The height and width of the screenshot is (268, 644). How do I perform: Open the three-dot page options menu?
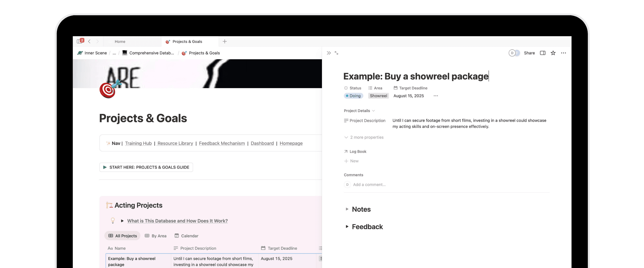click(x=563, y=53)
